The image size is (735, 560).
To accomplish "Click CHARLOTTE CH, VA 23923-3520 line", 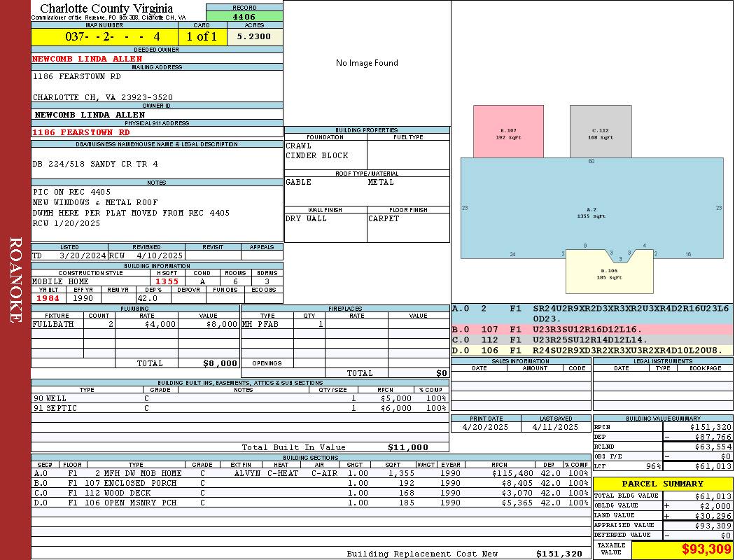I will [103, 97].
